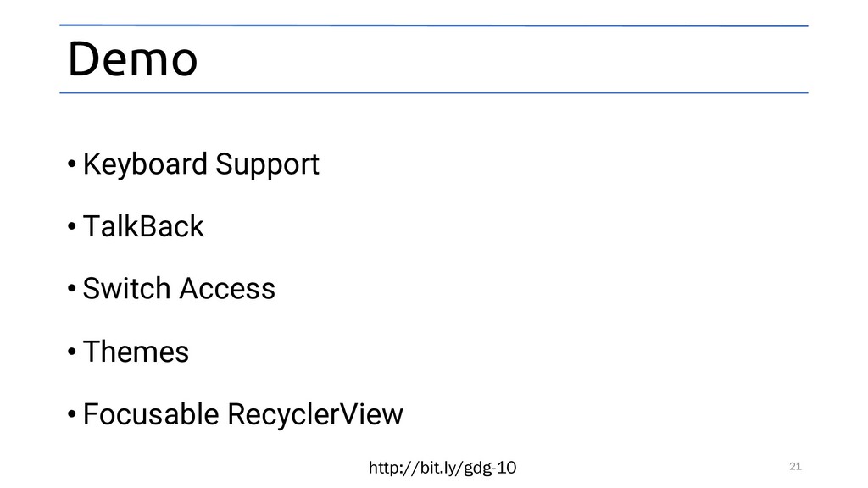Click the bullet dot before TalkBack
The height and width of the screenshot is (488, 868).
point(72,227)
